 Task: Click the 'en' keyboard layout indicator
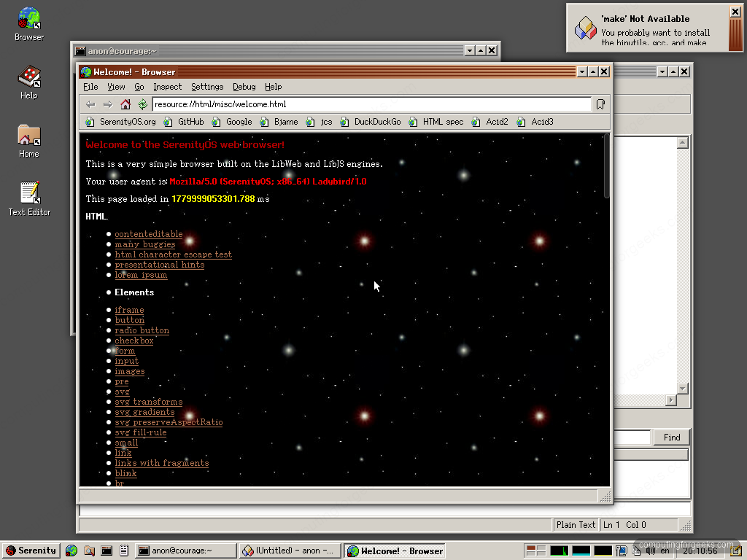pos(665,551)
